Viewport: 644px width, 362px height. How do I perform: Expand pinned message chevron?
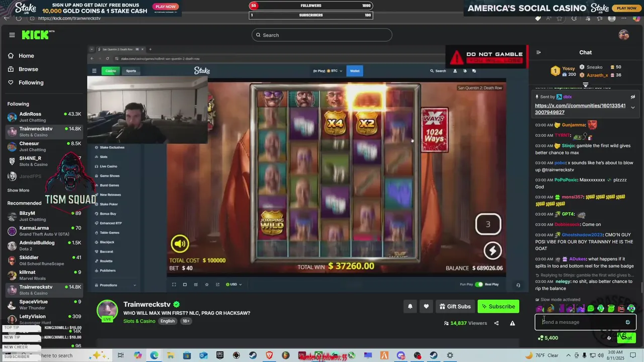(633, 108)
